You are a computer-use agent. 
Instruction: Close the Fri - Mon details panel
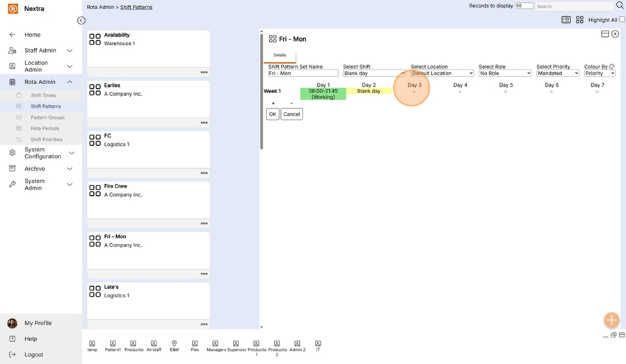616,34
